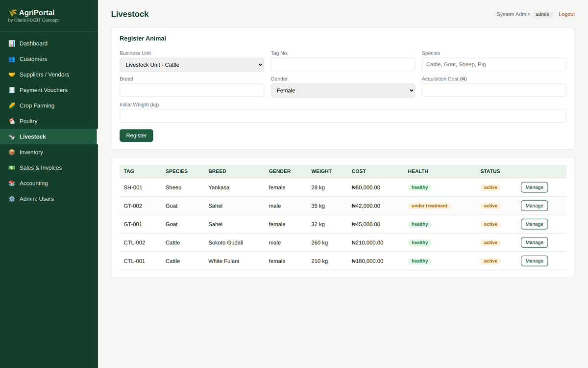
Task: Click the Dashboard chart icon in sidebar
Action: tap(12, 44)
